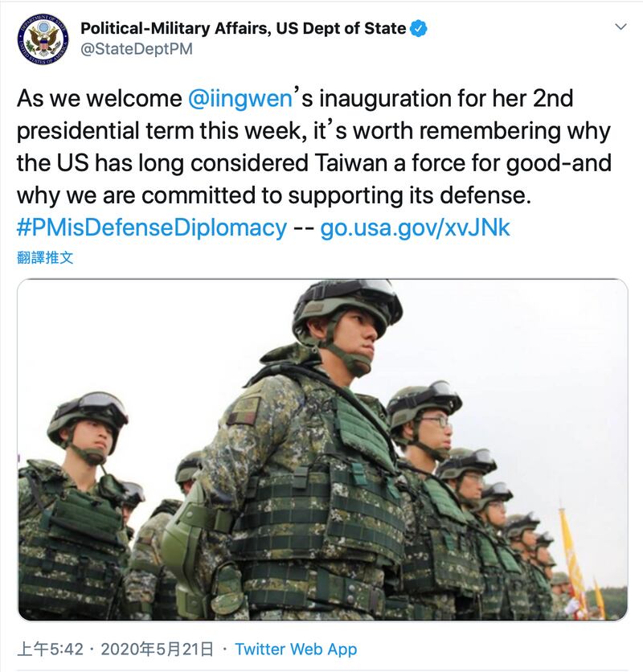Image resolution: width=643 pixels, height=672 pixels.
Task: Expand the tweet options chevron
Action: click(620, 27)
